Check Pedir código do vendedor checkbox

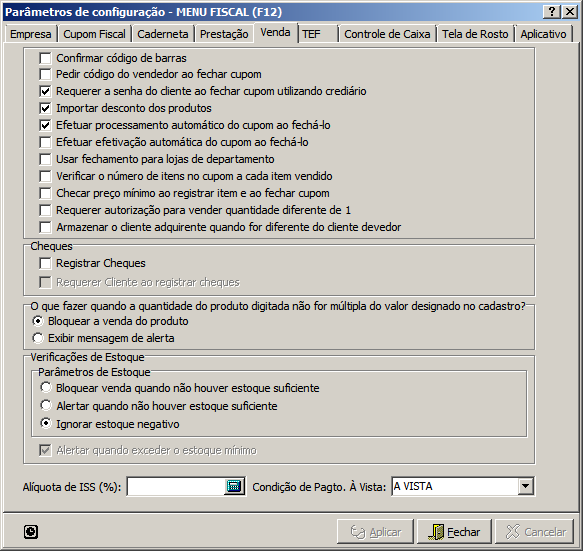click(45, 74)
